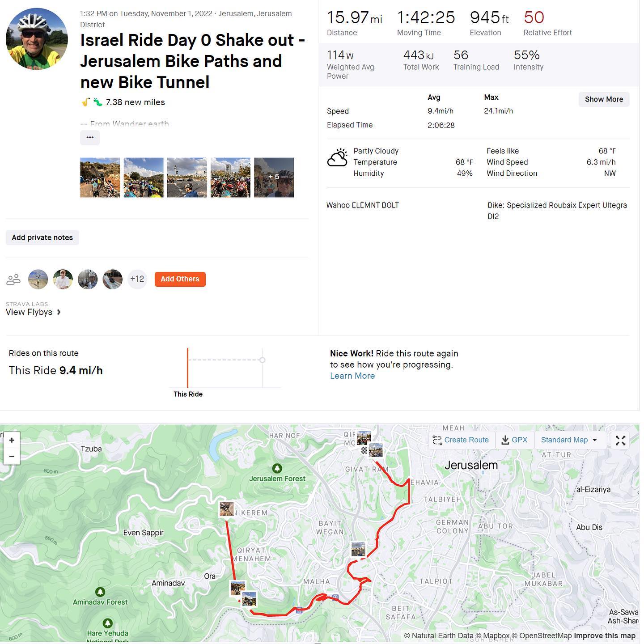Open the Improve this map link

(604, 636)
